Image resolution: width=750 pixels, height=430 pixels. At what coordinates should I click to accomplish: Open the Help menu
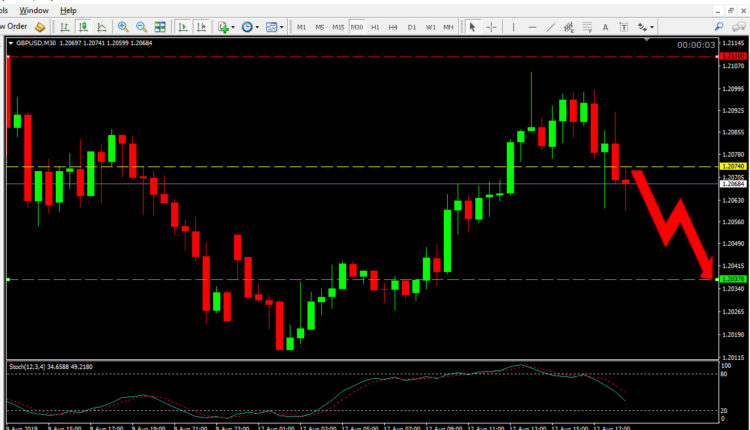click(68, 10)
